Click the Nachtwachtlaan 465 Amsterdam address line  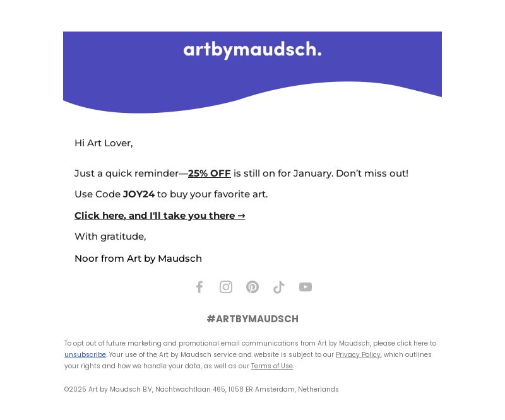tap(201, 389)
